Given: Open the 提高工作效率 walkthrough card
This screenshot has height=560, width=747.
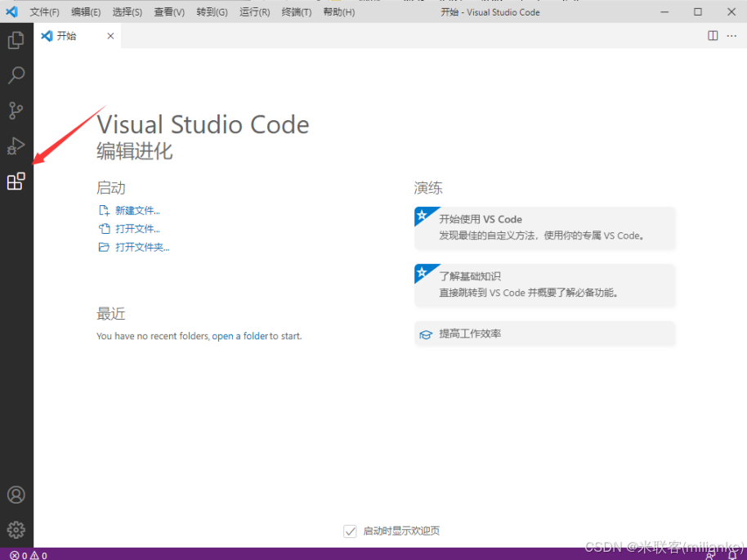Looking at the screenshot, I should point(544,334).
